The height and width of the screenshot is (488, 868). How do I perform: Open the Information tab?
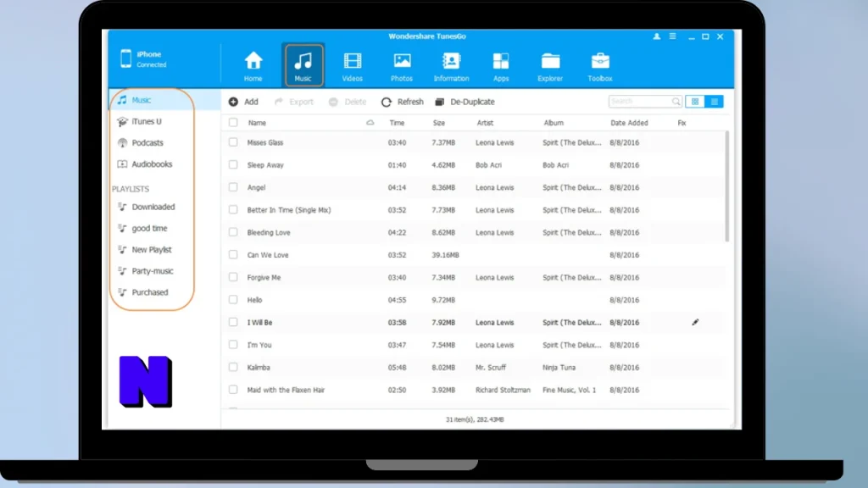coord(451,66)
